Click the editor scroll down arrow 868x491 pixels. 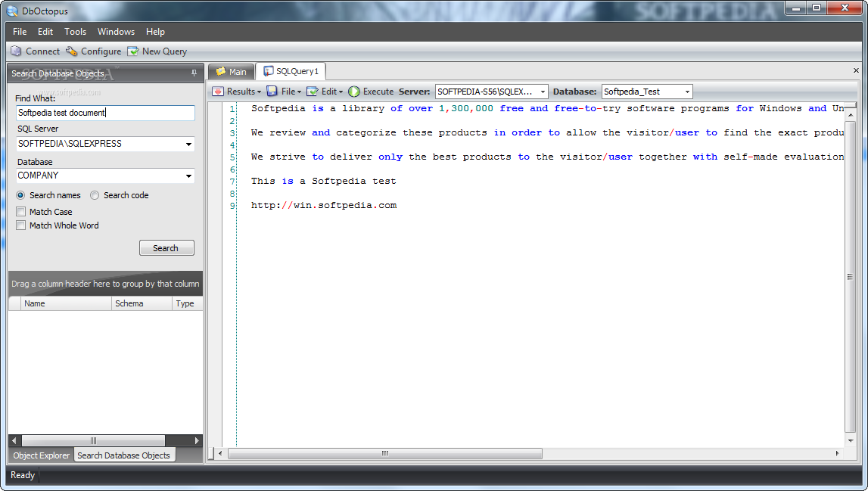pos(851,441)
